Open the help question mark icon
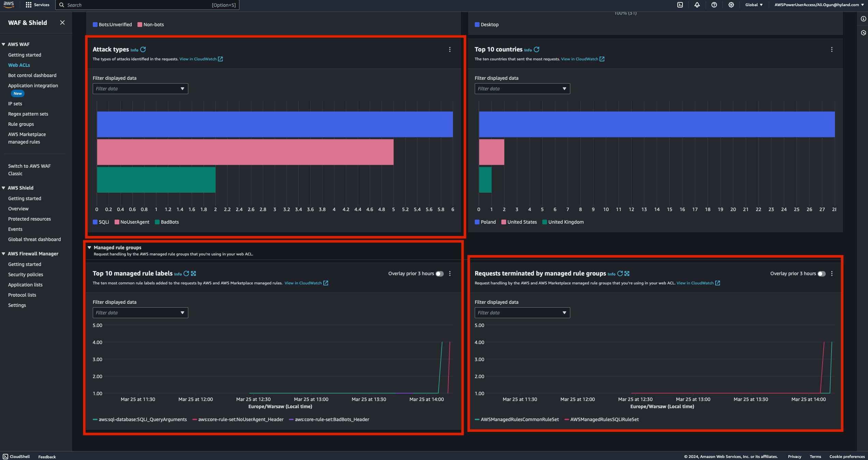868x460 pixels. pos(714,5)
